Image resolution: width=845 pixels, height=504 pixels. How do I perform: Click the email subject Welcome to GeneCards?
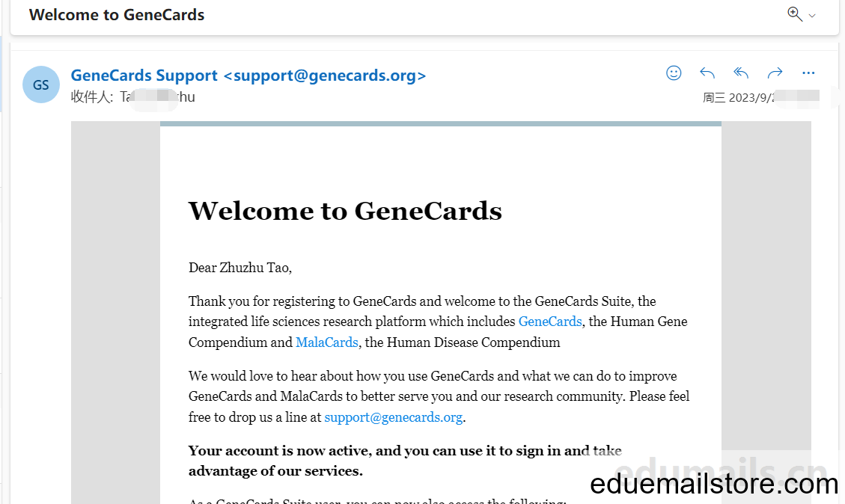click(117, 14)
